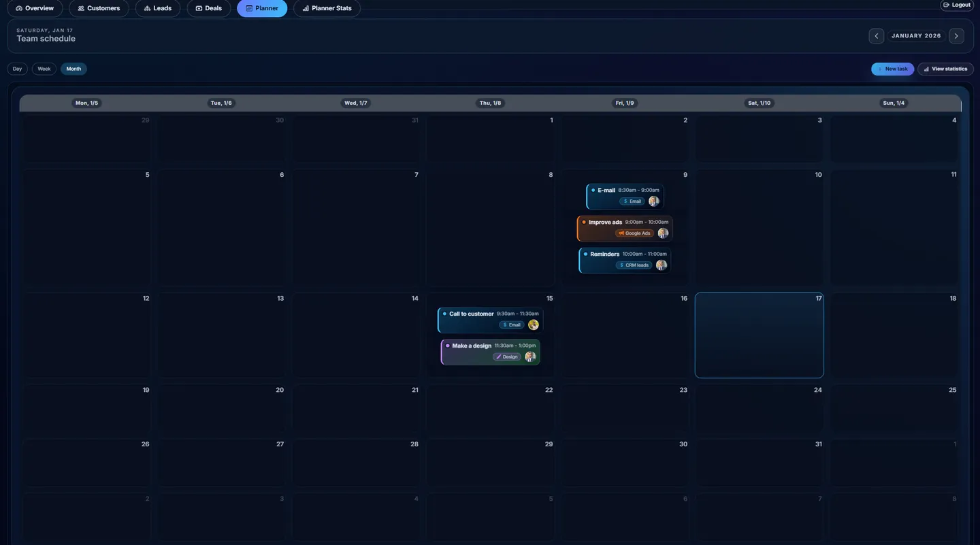980x545 pixels.
Task: Select the day 16 calendar cell
Action: pos(625,335)
